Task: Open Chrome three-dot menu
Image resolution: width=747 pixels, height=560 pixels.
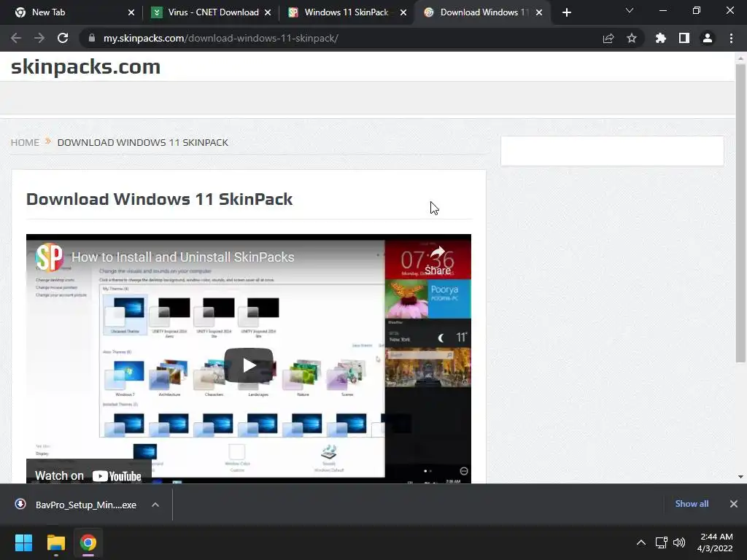Action: [731, 38]
